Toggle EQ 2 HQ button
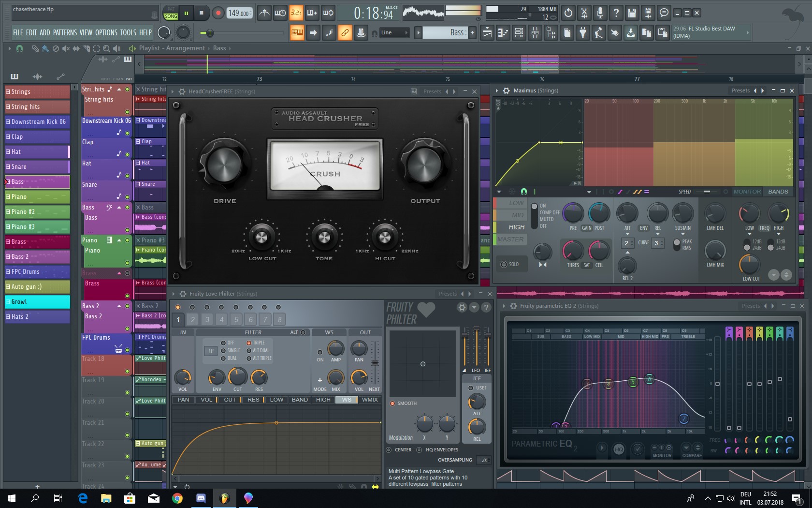This screenshot has width=812, height=508. tap(619, 449)
